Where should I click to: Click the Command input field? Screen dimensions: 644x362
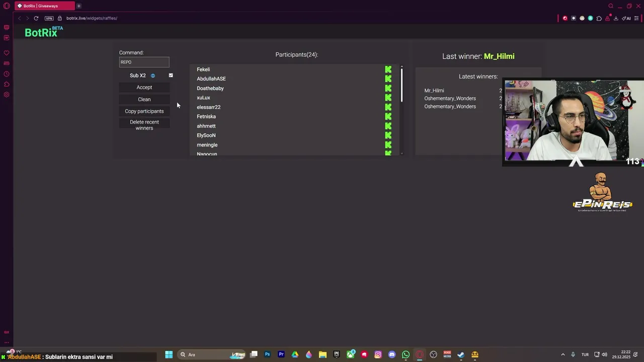(x=144, y=62)
